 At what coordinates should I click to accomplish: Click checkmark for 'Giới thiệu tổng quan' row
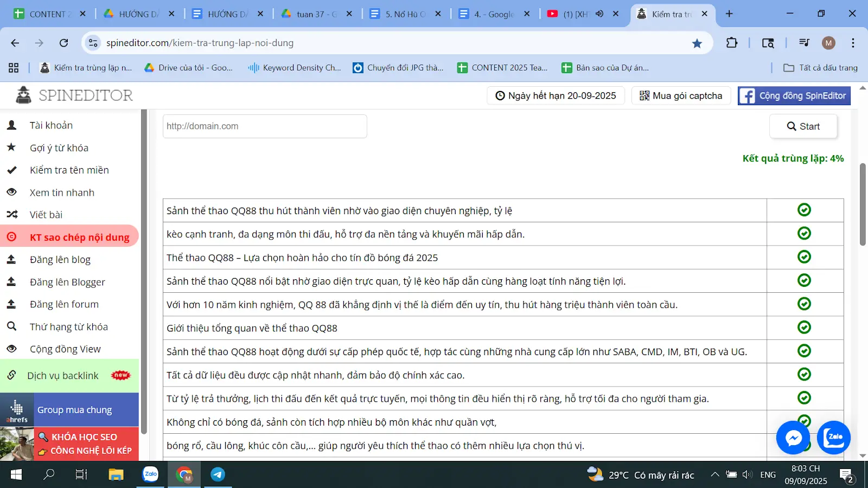[804, 328]
